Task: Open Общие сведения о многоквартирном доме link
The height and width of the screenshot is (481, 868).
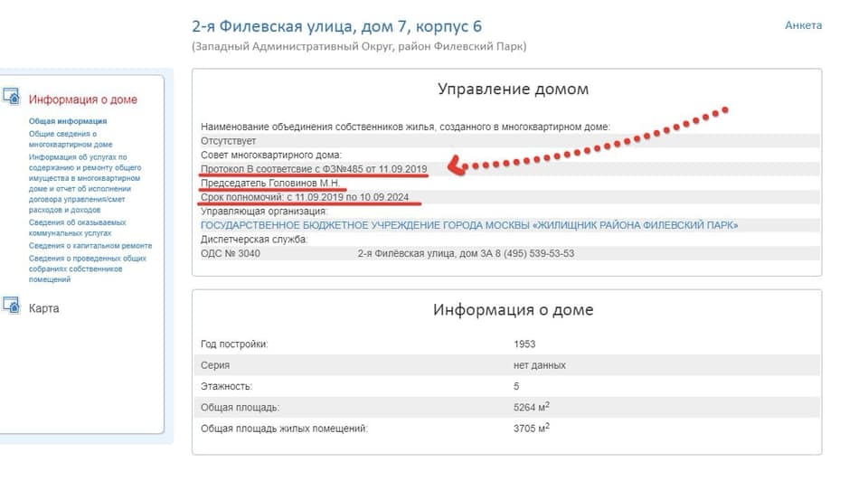Action: coord(71,139)
